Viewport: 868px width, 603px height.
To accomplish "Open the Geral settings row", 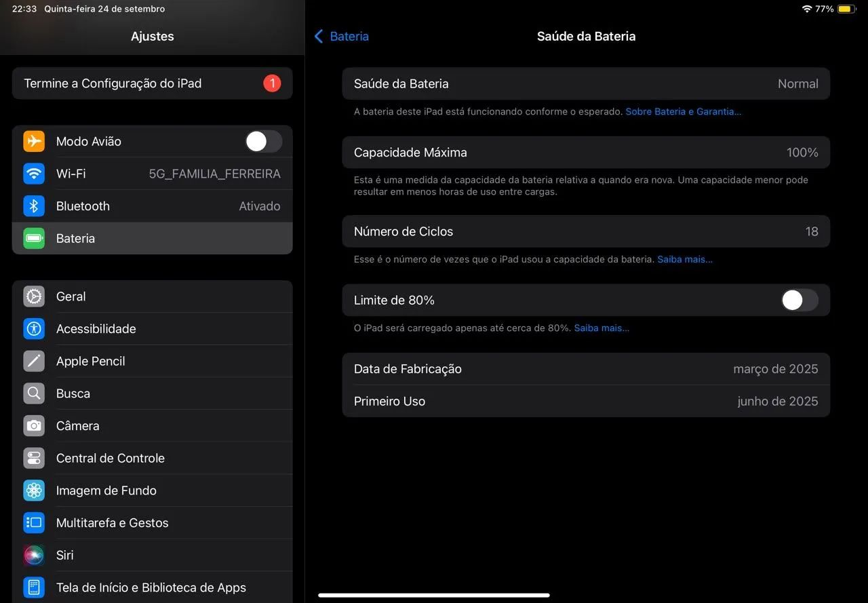I will pyautogui.click(x=153, y=296).
